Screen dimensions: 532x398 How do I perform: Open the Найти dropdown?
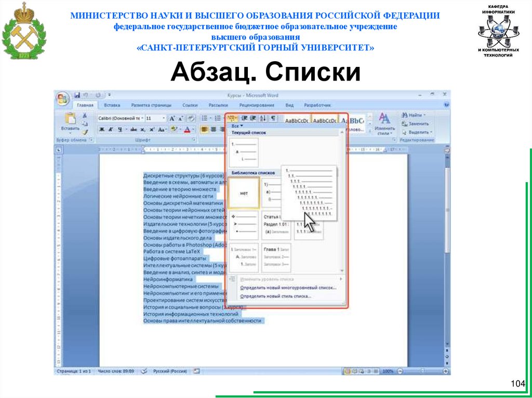point(414,115)
